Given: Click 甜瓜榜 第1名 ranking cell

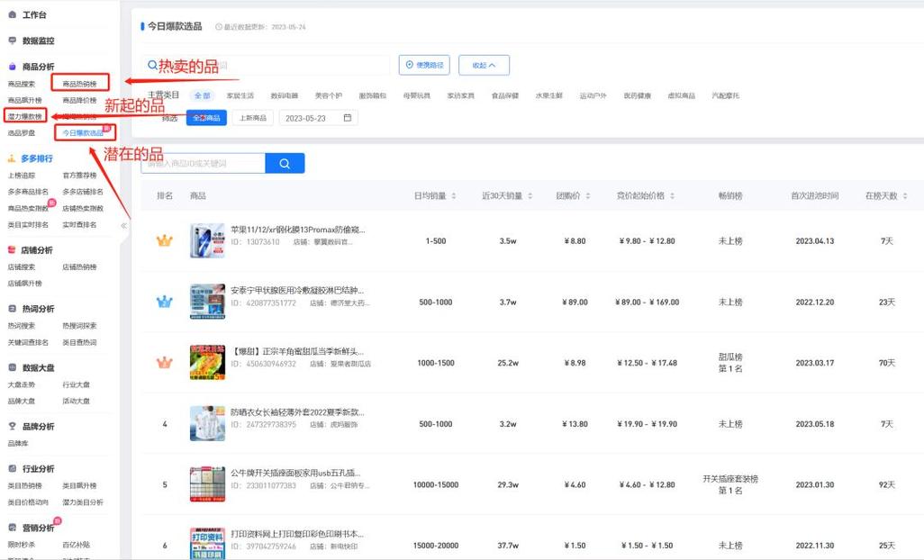Looking at the screenshot, I should 730,363.
